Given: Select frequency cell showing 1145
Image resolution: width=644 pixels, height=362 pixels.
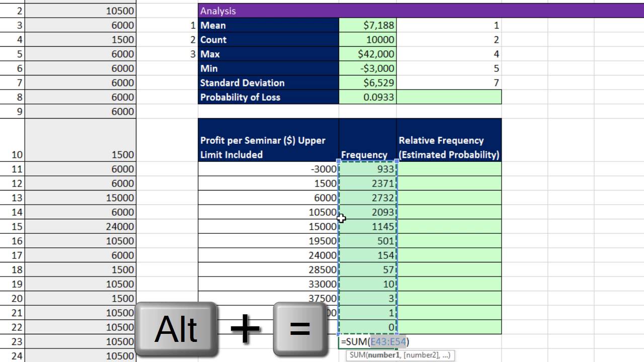Looking at the screenshot, I should [x=368, y=226].
